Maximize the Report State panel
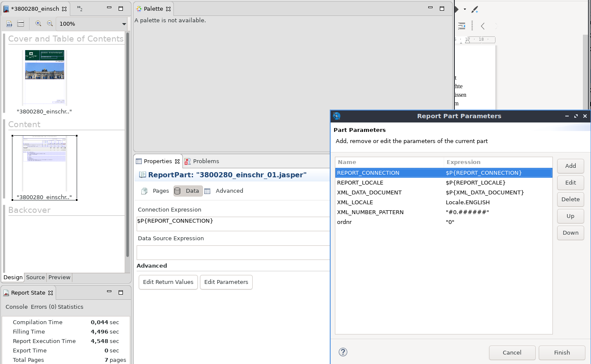Image resolution: width=591 pixels, height=364 pixels. tap(121, 292)
